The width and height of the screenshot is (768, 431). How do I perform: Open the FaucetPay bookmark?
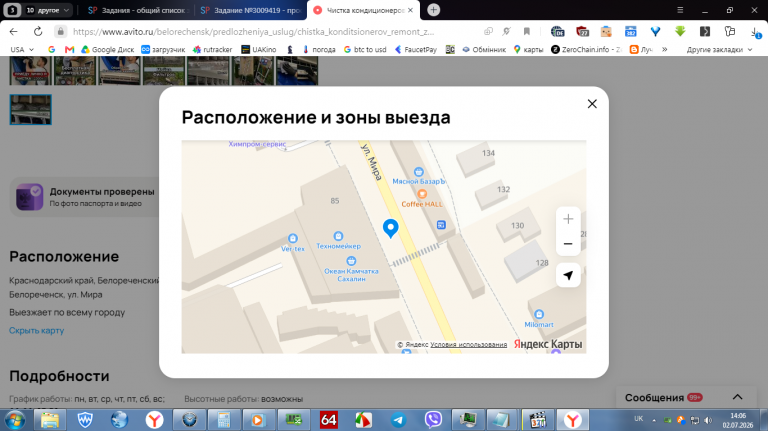coord(416,49)
